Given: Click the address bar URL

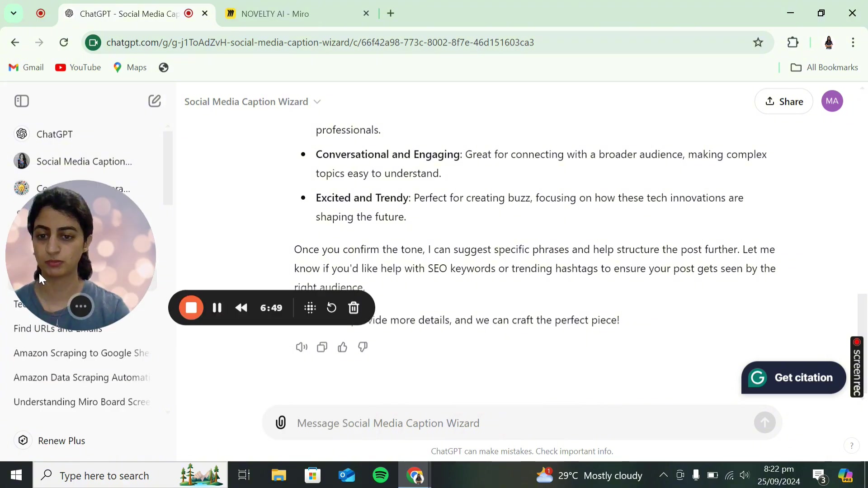Looking at the screenshot, I should pyautogui.click(x=320, y=42).
